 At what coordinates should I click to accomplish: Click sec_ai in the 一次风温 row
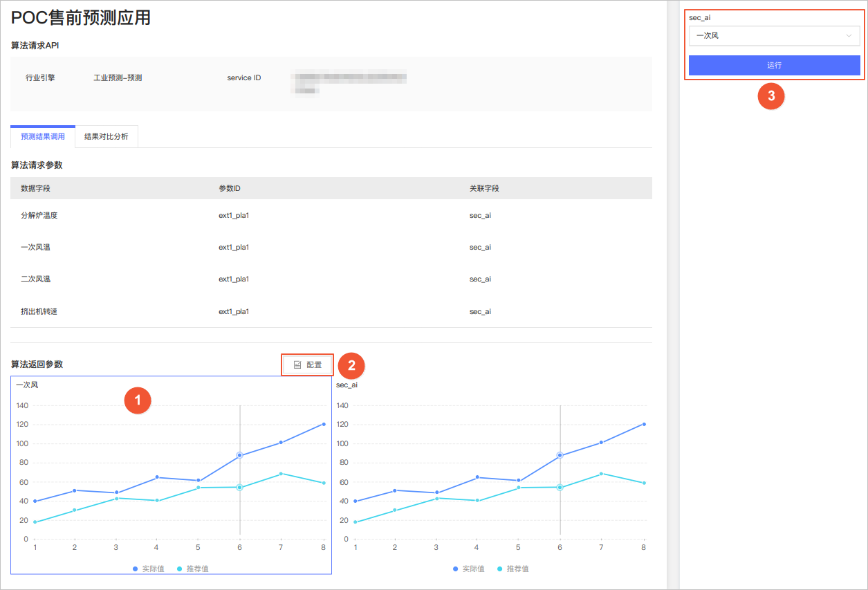[x=480, y=247]
